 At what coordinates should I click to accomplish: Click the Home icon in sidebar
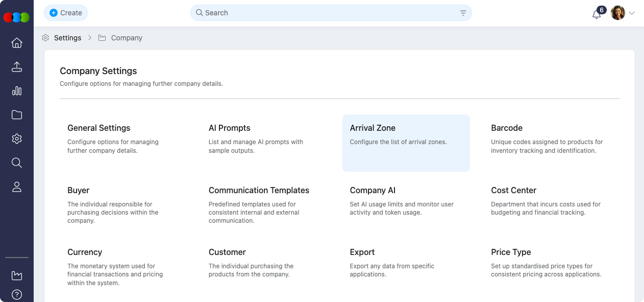[17, 43]
